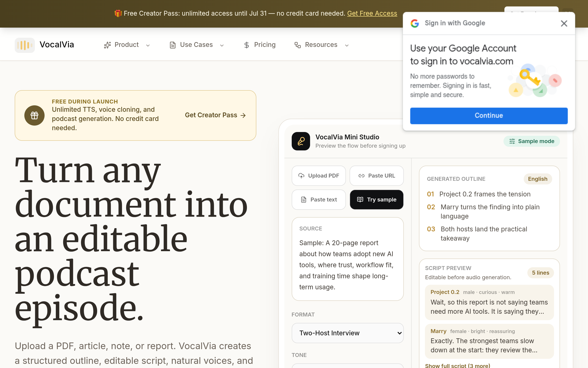Click the Resources nav icon

pyautogui.click(x=298, y=45)
